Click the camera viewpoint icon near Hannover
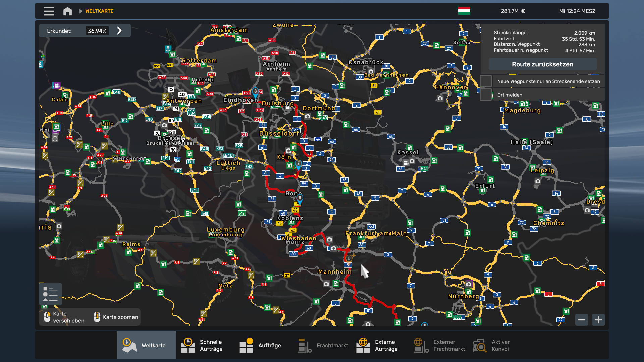The height and width of the screenshot is (362, 644). point(440,98)
